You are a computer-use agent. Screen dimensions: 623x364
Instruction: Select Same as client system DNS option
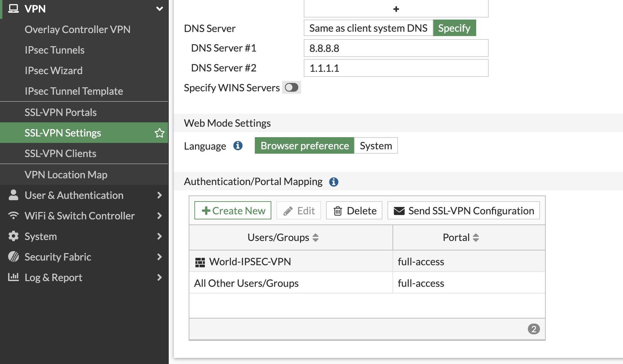(368, 28)
